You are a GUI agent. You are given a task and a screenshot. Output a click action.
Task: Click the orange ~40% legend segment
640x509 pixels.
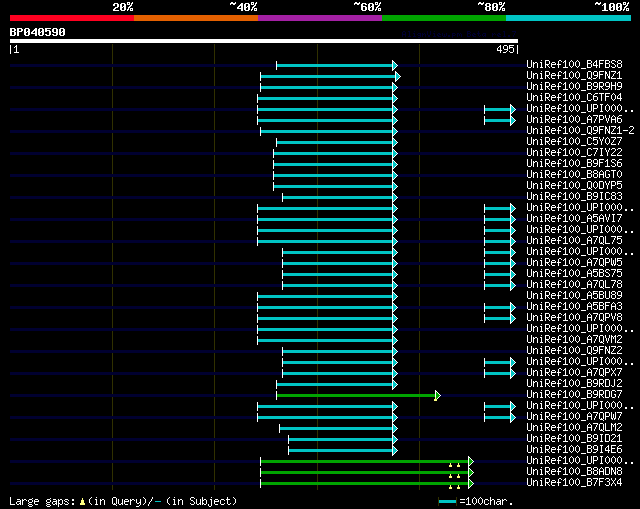point(196,18)
